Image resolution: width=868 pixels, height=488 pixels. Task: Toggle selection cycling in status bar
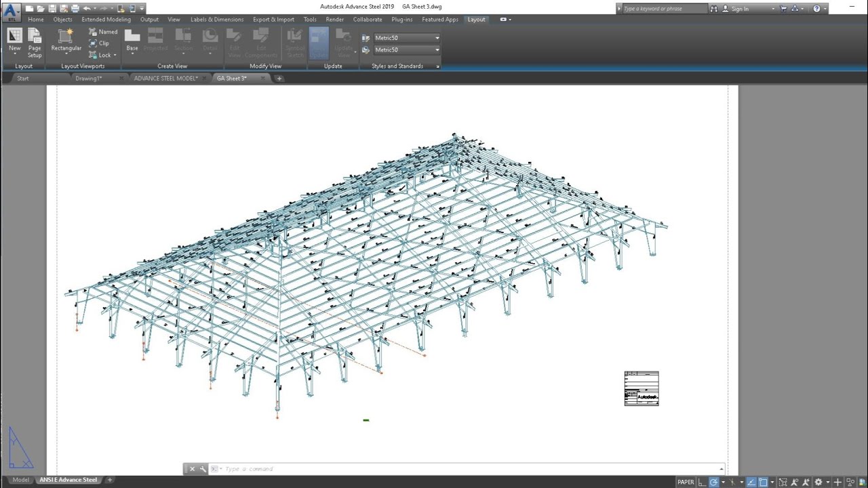[x=783, y=482]
